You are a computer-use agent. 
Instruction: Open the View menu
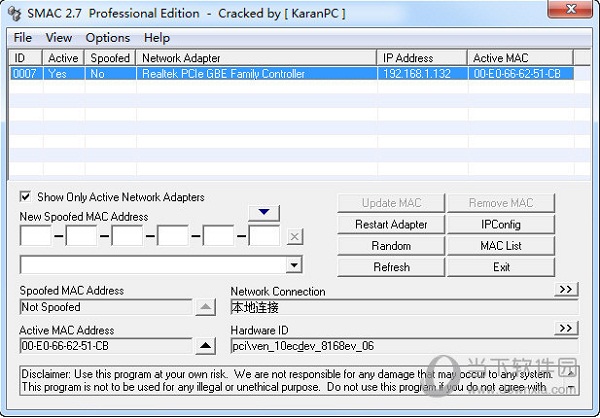click(59, 38)
